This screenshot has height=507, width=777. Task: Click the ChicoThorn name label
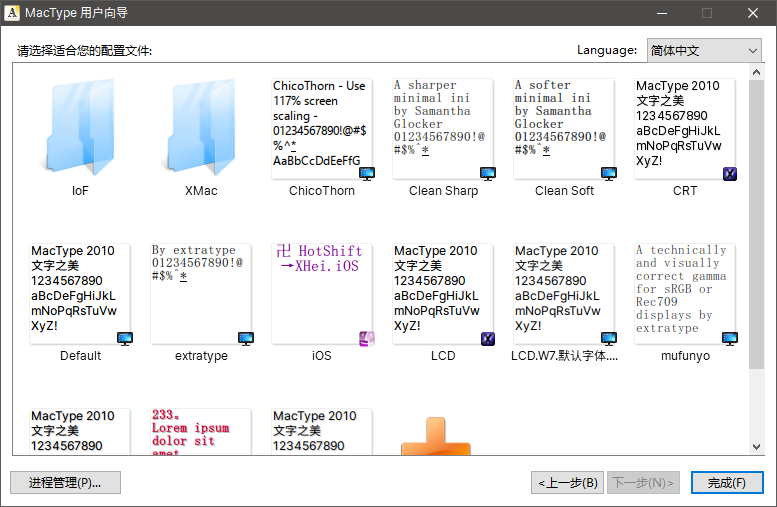322,191
